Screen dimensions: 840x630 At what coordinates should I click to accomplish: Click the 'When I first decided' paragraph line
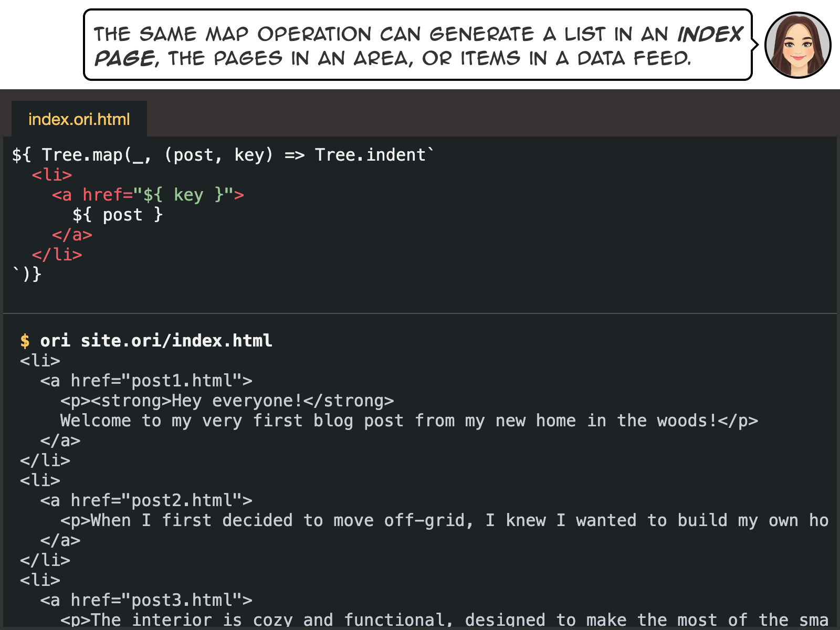coord(444,520)
